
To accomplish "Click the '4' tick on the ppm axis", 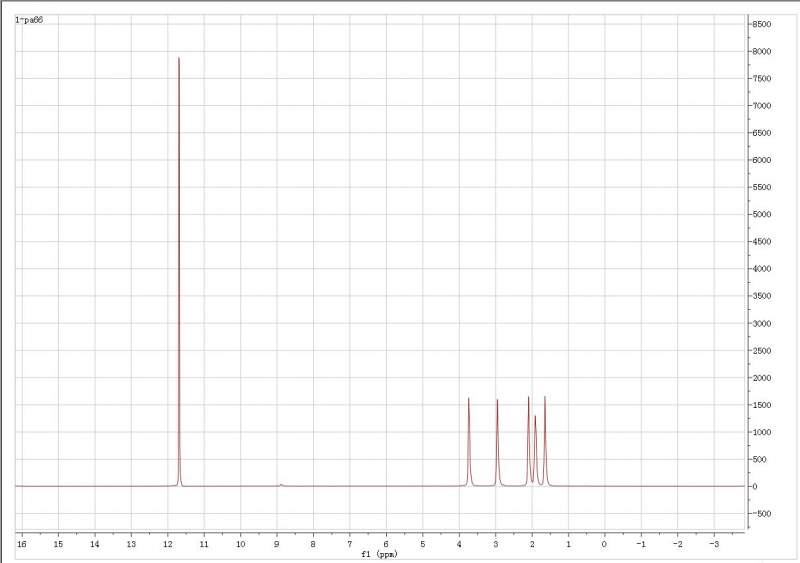I will 459,544.
